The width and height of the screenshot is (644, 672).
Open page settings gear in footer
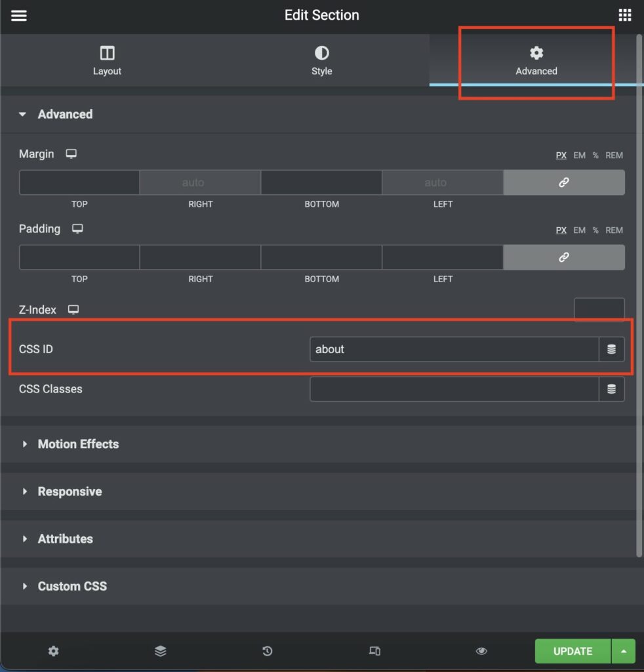click(x=54, y=651)
